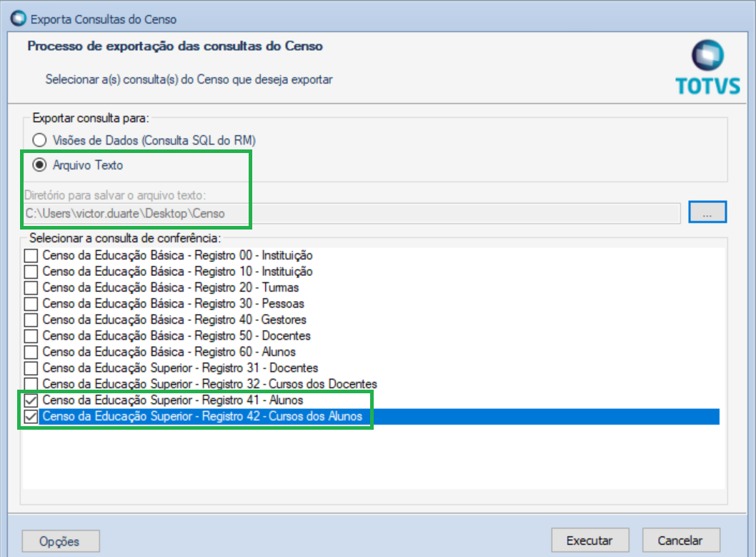Check Registro 30 - Pessoas checkbox

click(x=31, y=303)
